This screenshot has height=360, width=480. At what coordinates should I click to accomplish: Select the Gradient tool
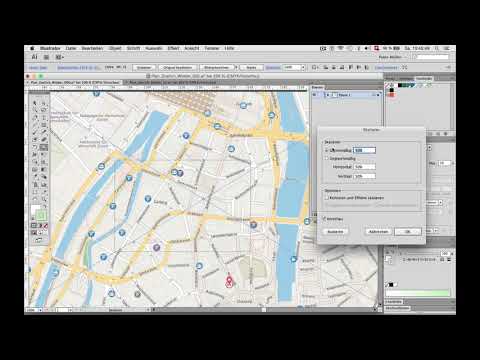tap(44, 169)
